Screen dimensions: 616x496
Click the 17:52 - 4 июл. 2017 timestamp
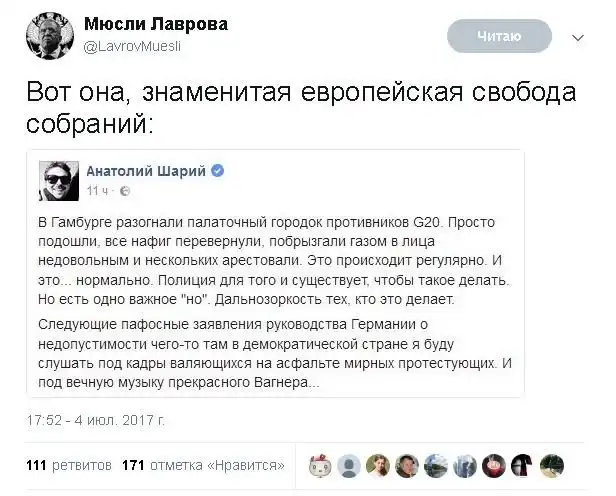[96, 419]
